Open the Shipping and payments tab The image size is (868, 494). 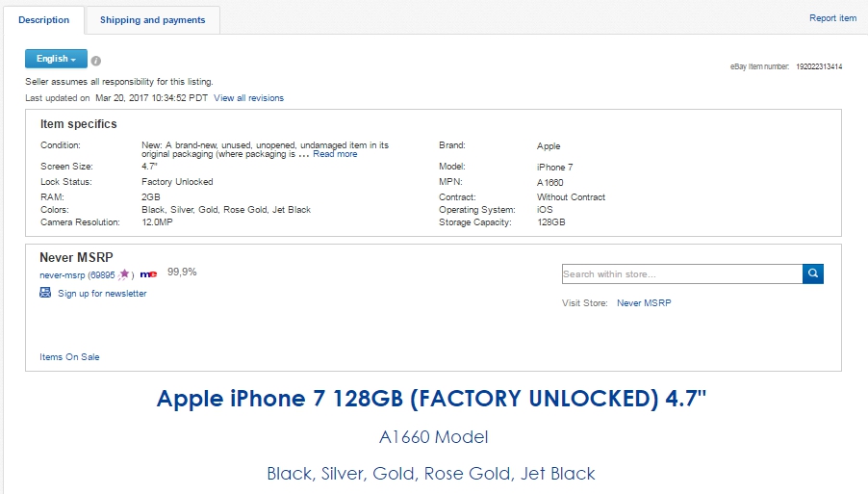[x=152, y=20]
